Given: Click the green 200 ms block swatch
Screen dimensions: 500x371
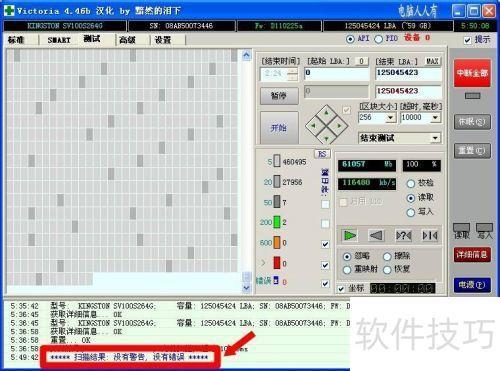Looking at the screenshot, I should [277, 222].
